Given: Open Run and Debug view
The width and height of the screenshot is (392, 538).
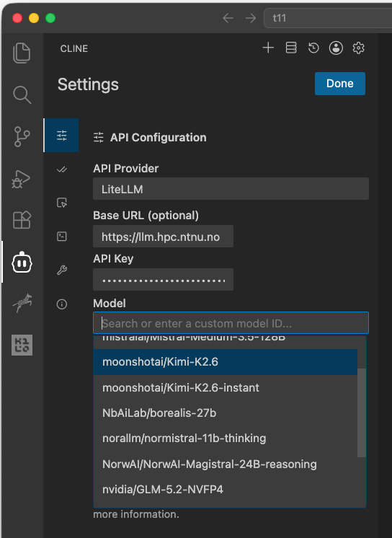Looking at the screenshot, I should pos(22,179).
